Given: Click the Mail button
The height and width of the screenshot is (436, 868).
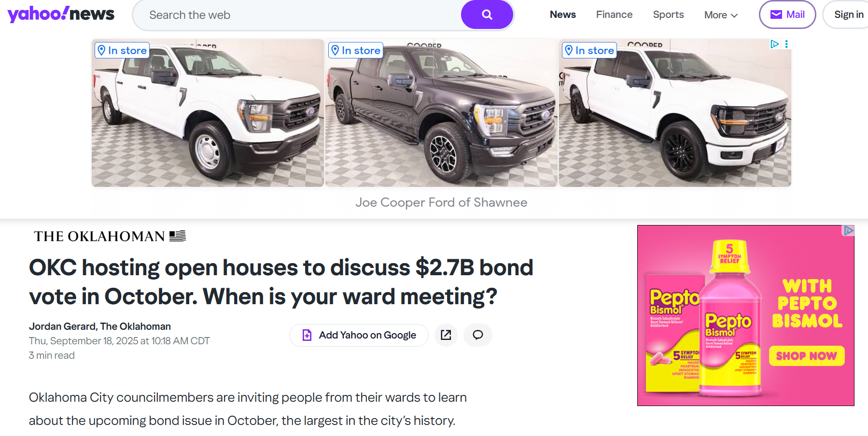Looking at the screenshot, I should [x=787, y=14].
